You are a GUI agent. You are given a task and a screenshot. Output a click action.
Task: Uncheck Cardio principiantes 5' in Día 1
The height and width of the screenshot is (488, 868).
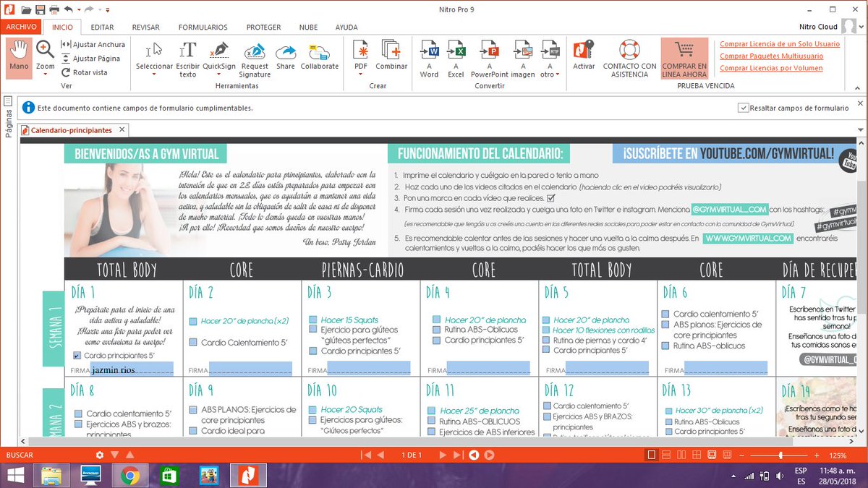(77, 356)
